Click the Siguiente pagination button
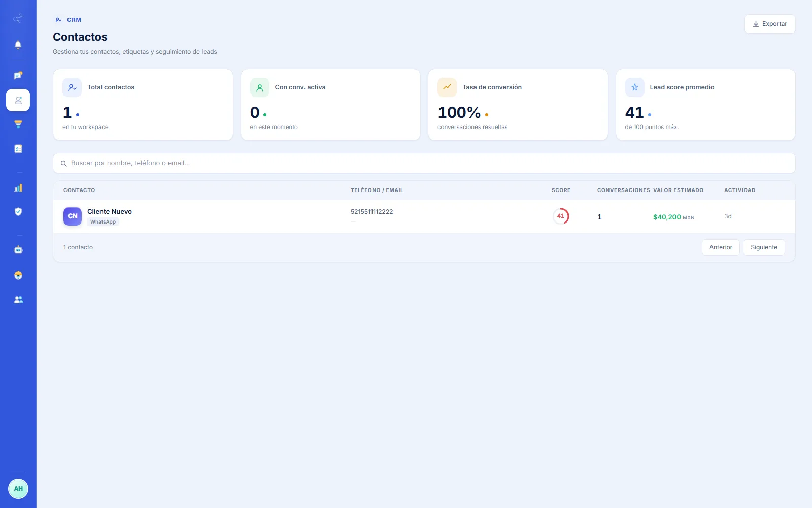Screen dimensions: 812x508 click(764, 247)
